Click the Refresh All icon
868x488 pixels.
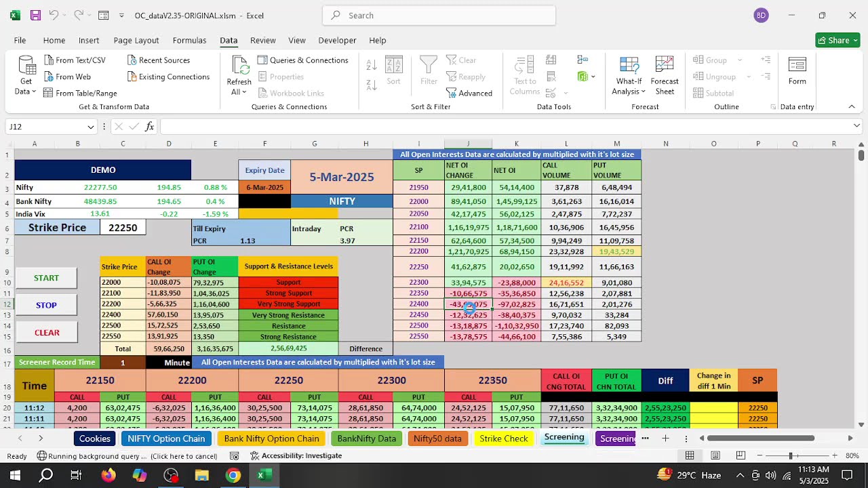239,66
